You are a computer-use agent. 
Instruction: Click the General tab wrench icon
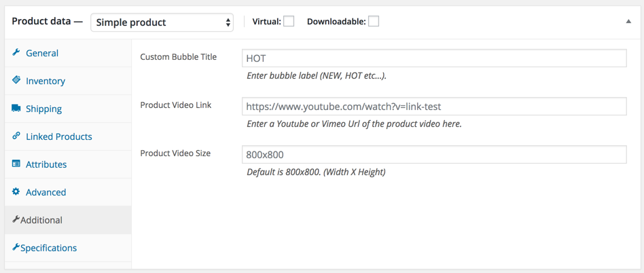tap(16, 53)
